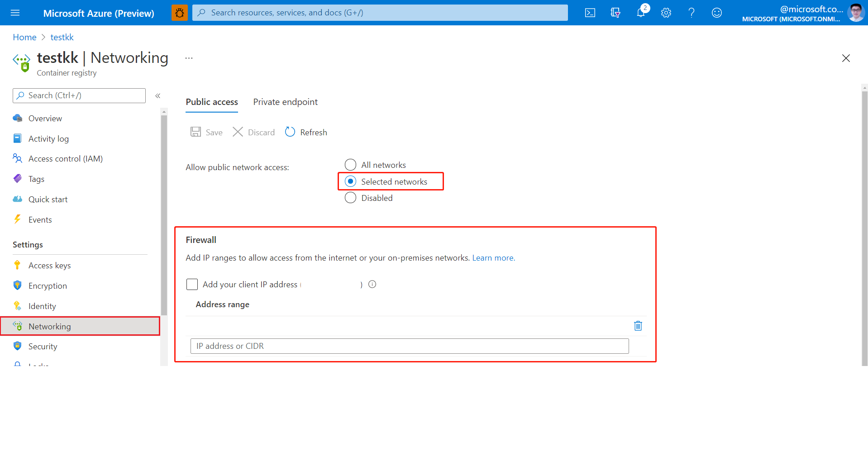Open the directory and subscription filter icon

click(x=615, y=13)
